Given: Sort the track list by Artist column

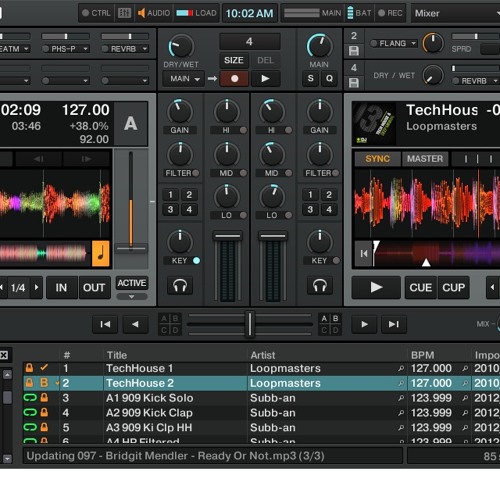Looking at the screenshot, I should [263, 355].
